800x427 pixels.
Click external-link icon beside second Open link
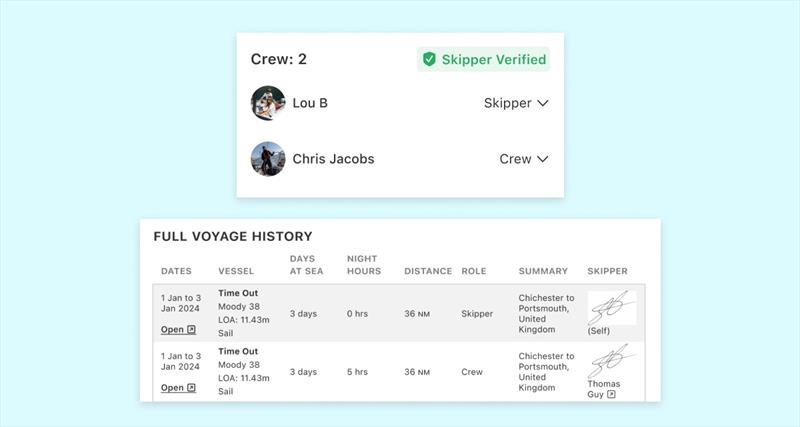coord(192,388)
